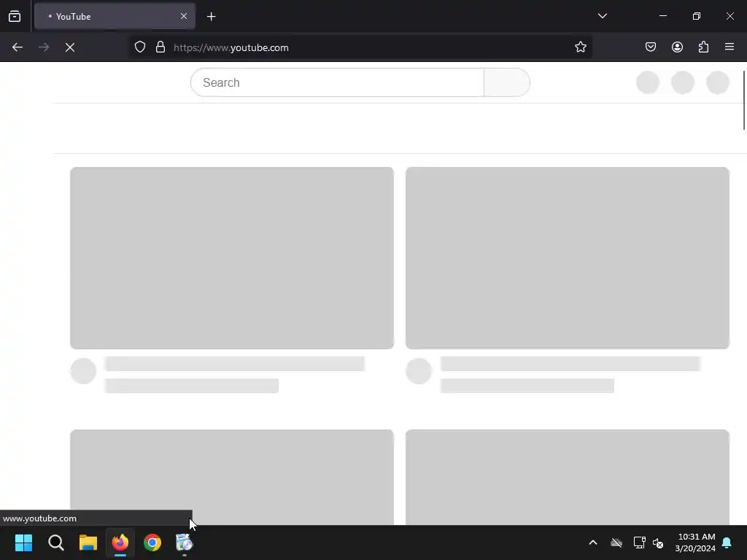Close the YouTube tab

tap(183, 16)
